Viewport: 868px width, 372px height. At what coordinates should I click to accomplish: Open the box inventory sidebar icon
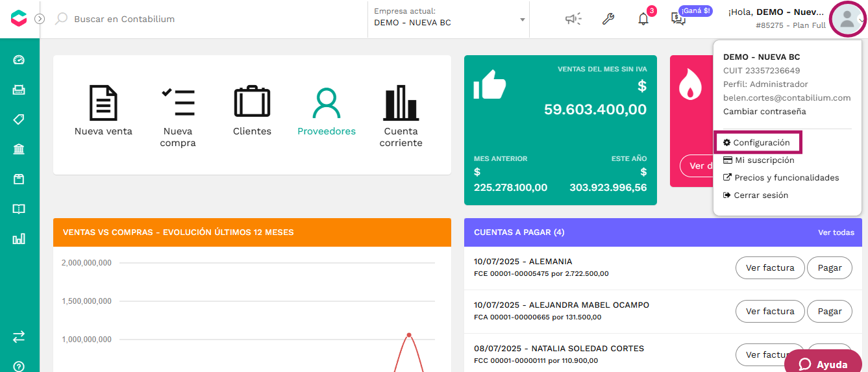[x=19, y=179]
